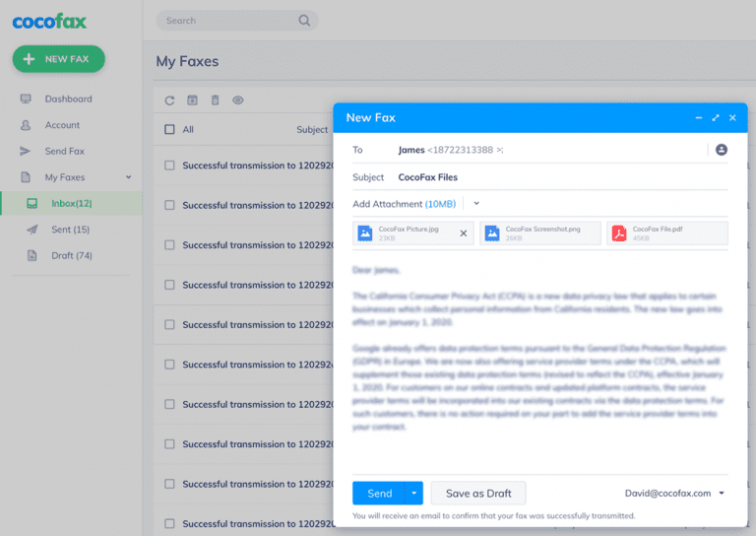756x536 pixels.
Task: Minimize the New Fax compose window
Action: coord(699,117)
